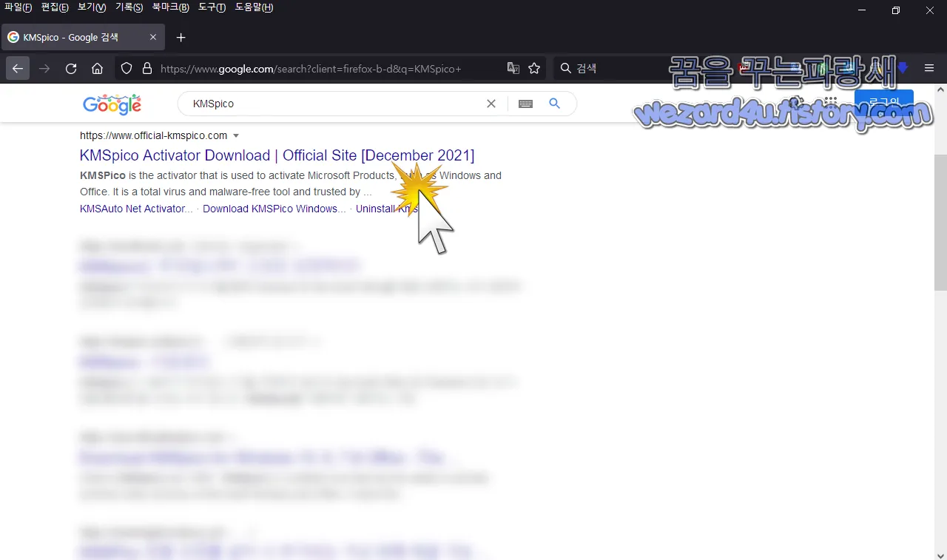Open the tracking protection shield icon
947x560 pixels.
(x=127, y=68)
